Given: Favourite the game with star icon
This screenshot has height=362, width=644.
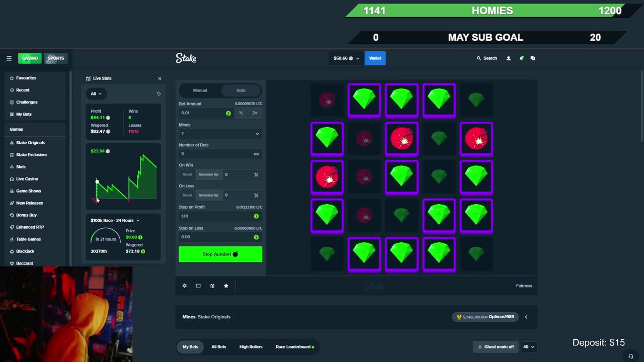Looking at the screenshot, I should [x=226, y=286].
